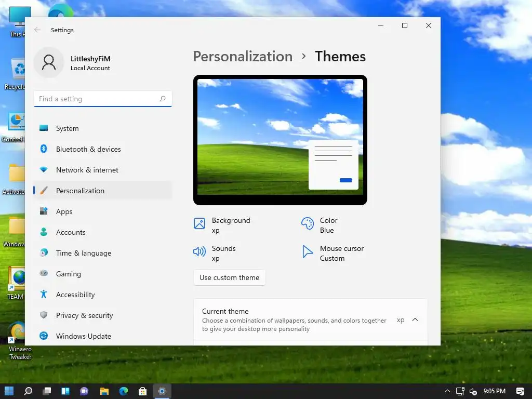Click the user avatar icon for LittleshyFiM
This screenshot has width=532, height=399.
coord(49,63)
